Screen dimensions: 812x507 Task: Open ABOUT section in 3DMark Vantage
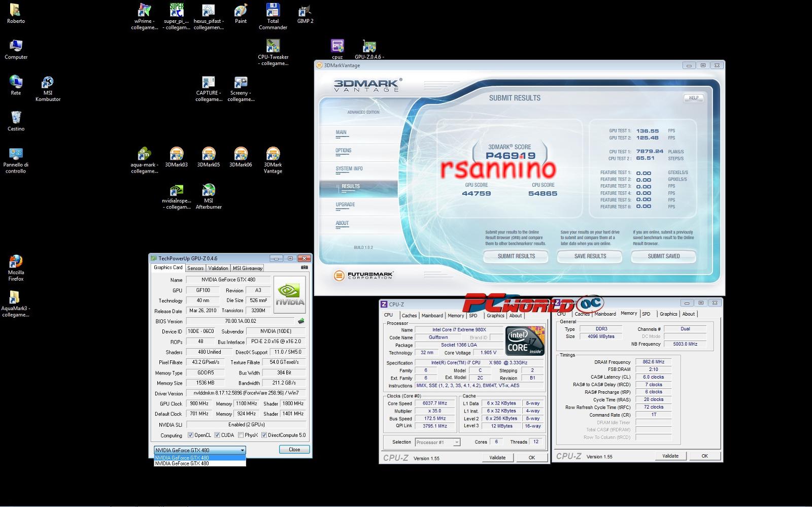click(x=342, y=223)
